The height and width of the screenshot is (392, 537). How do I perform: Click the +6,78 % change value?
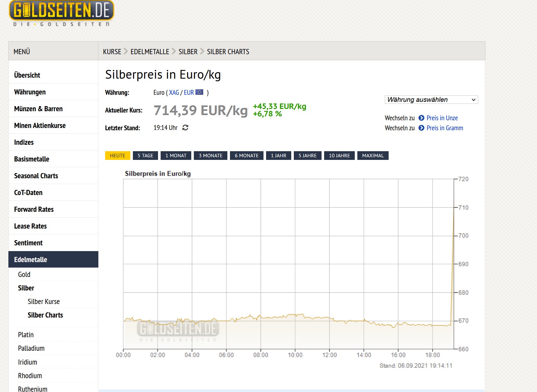[x=267, y=114]
